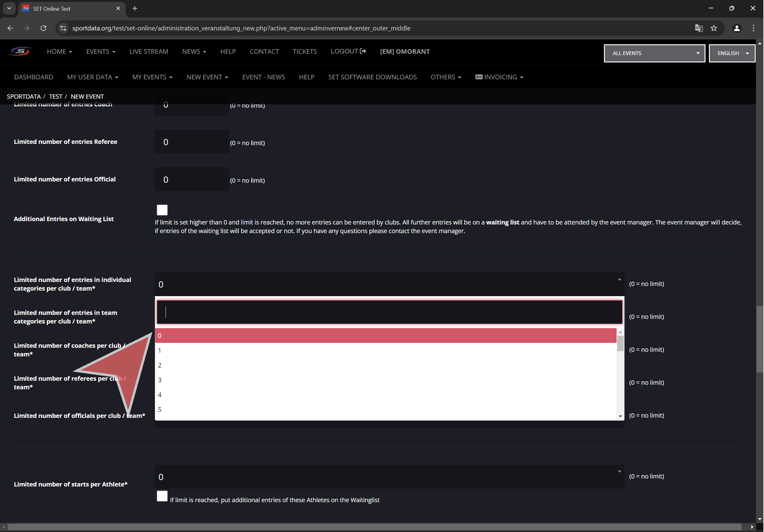Screen dimensions: 764x532
Task: Open Chrome three-dot menu
Action: (x=753, y=28)
